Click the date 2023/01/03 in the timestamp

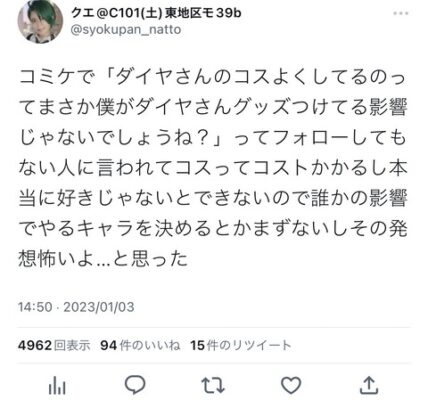[99, 307]
